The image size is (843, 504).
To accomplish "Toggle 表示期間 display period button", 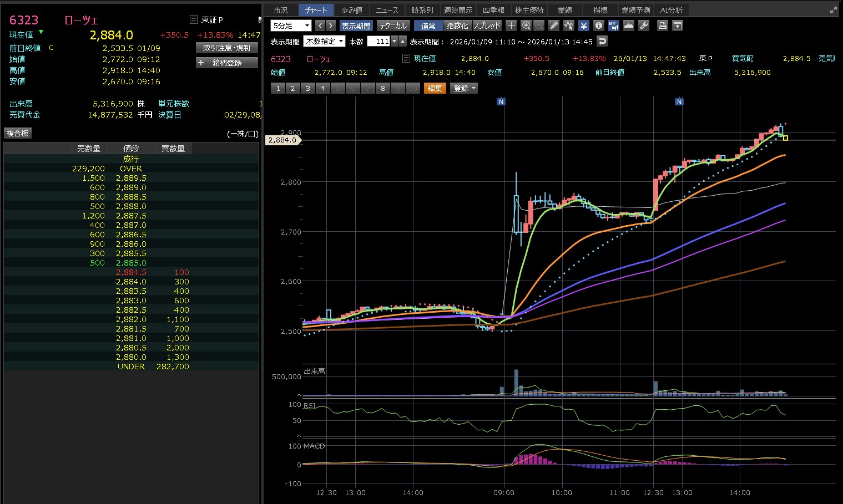I will point(356,26).
